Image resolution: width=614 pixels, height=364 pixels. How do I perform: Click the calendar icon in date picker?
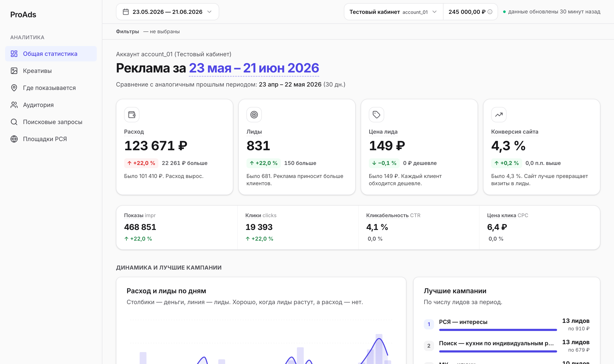click(x=126, y=12)
